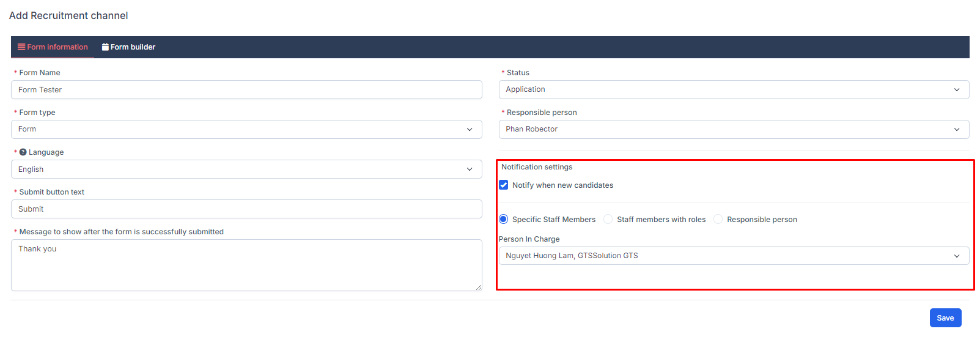This screenshot has width=980, height=345.
Task: Open the Form type dropdown
Action: point(246,130)
